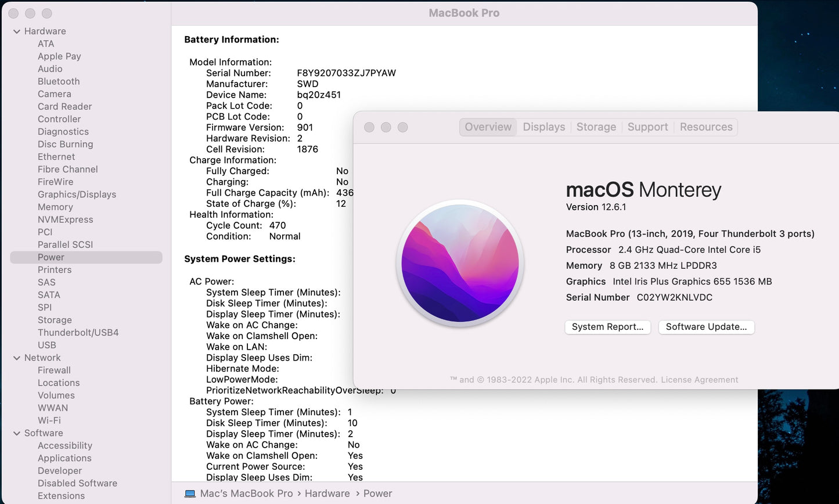
Task: Click Hardware in the breadcrumb path
Action: [327, 493]
